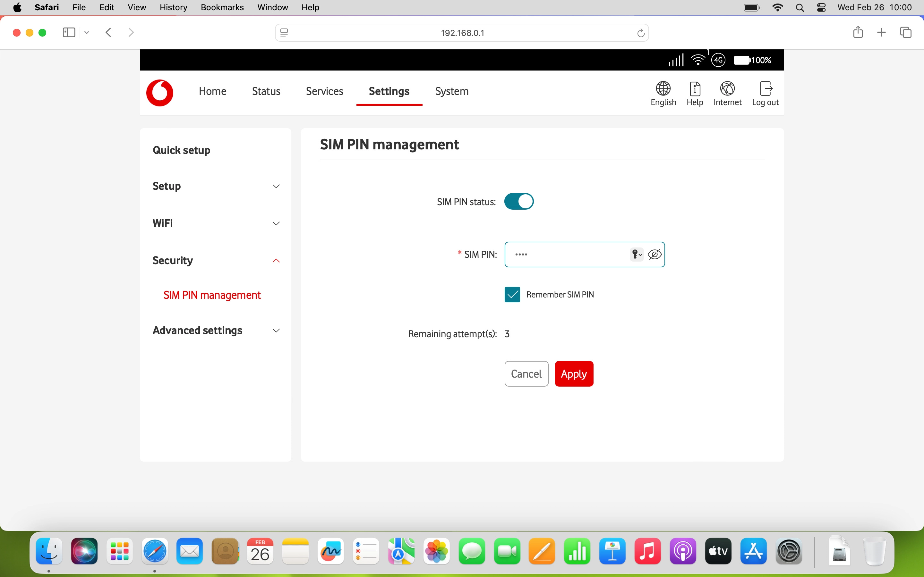Click Safari's Share icon

(858, 32)
